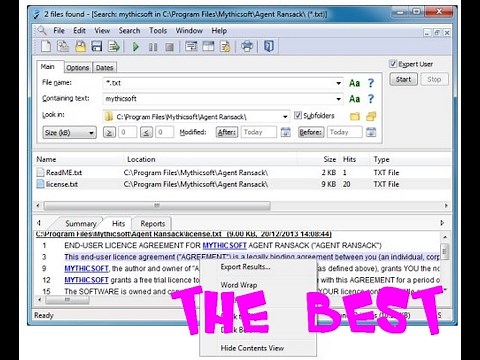This screenshot has width=480, height=360.
Task: Start search with green play toolbar icon
Action: [136, 46]
